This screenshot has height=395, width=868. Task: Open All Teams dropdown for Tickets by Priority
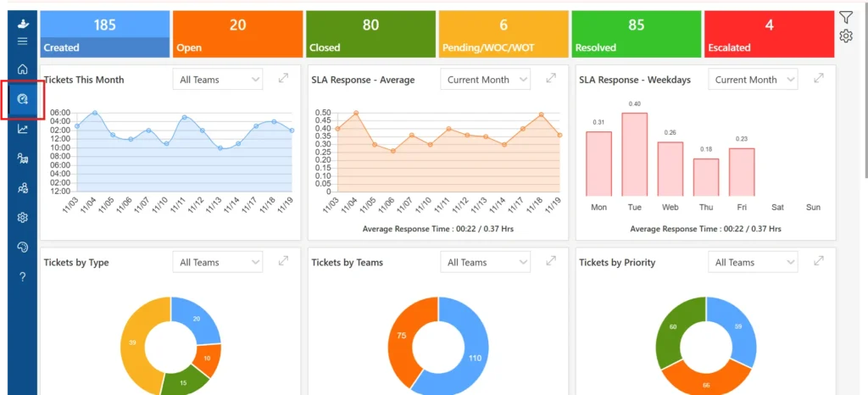click(753, 262)
